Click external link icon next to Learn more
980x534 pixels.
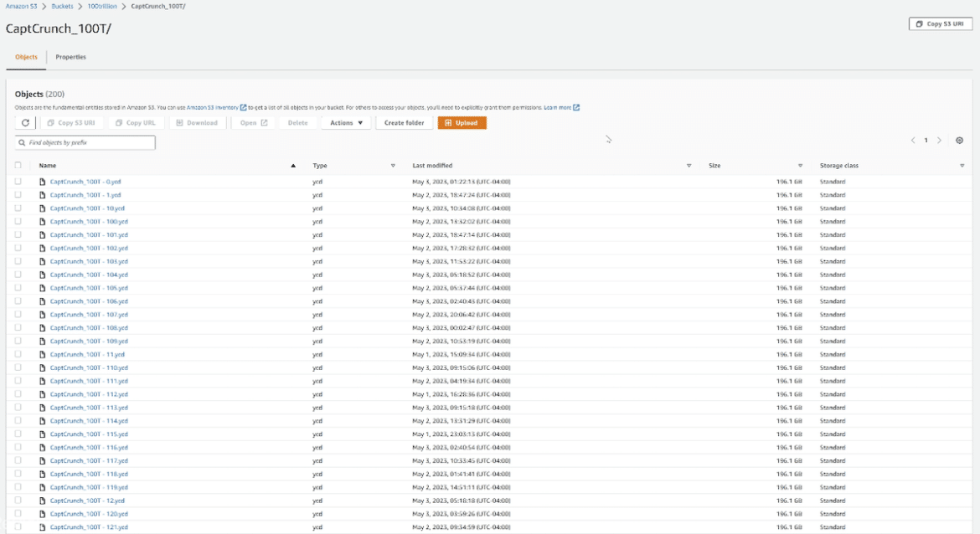coord(576,107)
